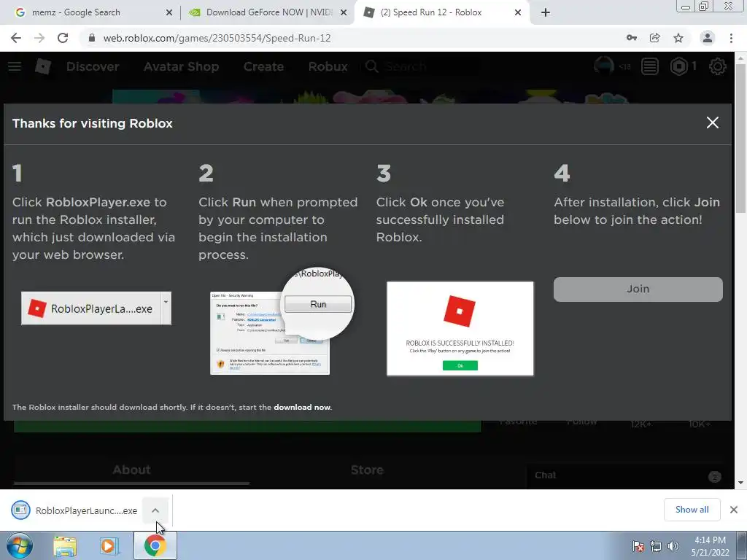Click Show all downloads
The image size is (747, 560).
click(x=692, y=510)
